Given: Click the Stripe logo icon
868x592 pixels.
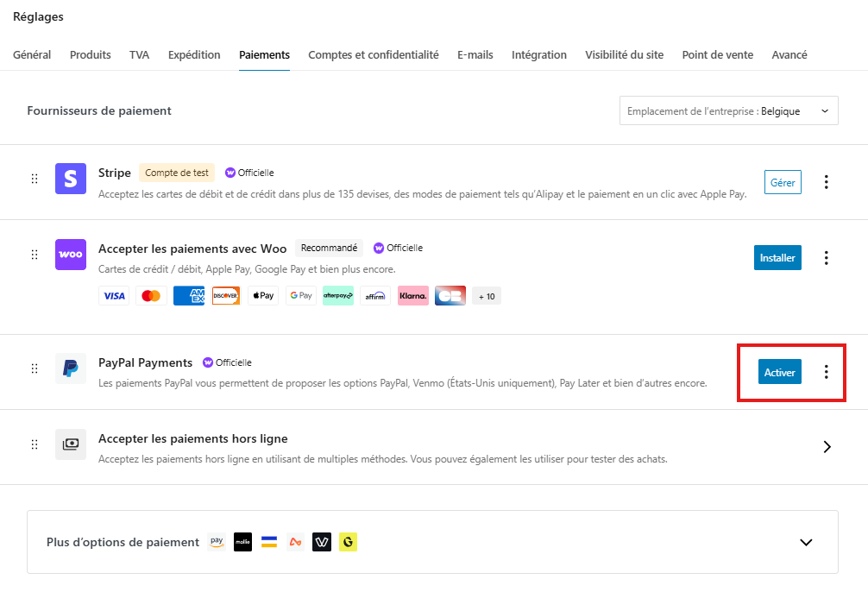Looking at the screenshot, I should [70, 179].
